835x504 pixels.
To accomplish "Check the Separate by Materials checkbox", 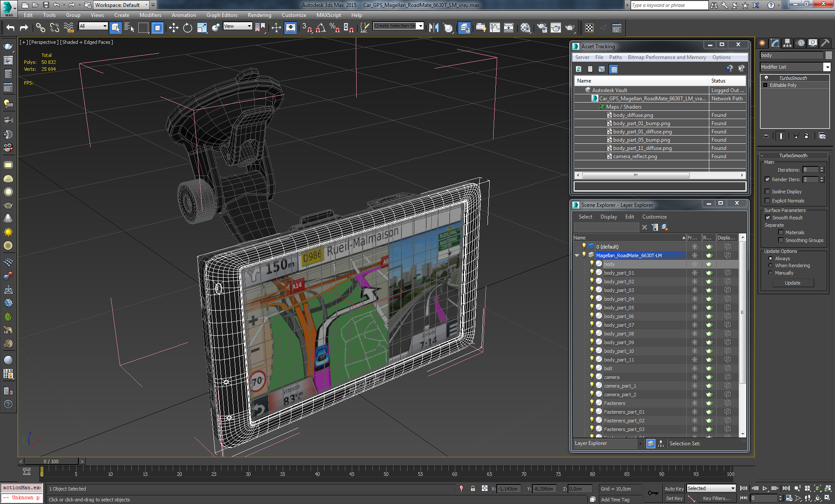I will 781,232.
